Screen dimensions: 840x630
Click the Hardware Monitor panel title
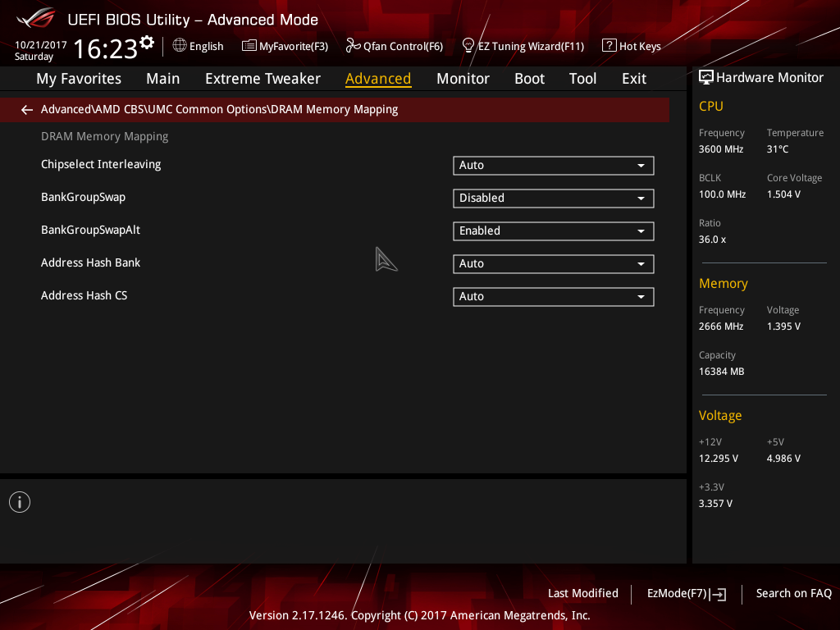pyautogui.click(x=769, y=78)
